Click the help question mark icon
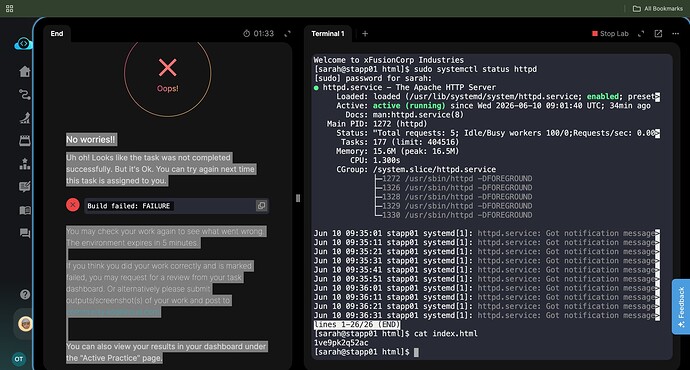Image resolution: width=690 pixels, height=370 pixels. pos(25,294)
